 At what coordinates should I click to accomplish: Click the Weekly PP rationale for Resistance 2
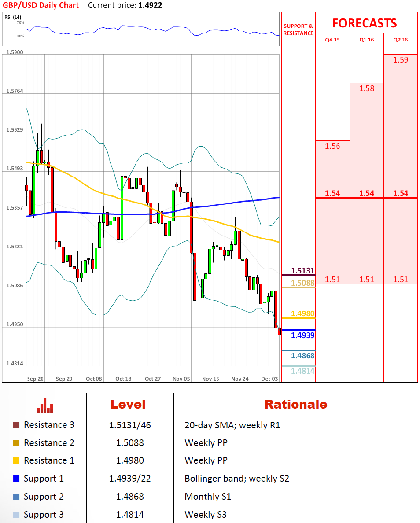click(206, 443)
